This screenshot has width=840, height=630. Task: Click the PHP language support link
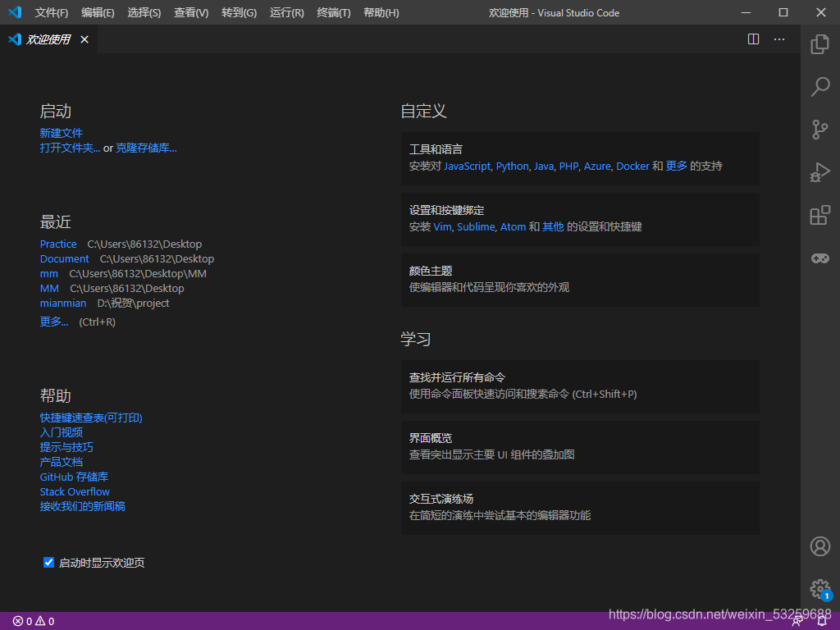[x=569, y=166]
